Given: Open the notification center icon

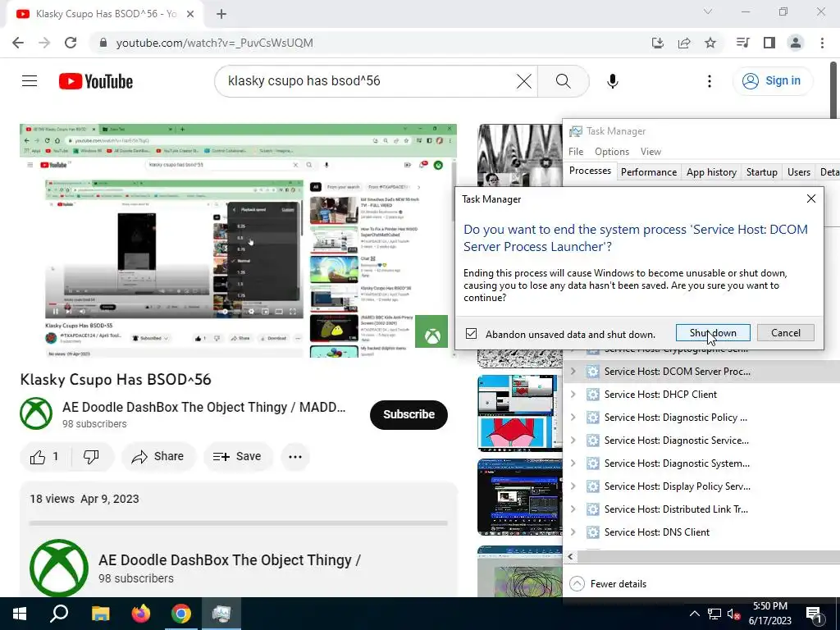Looking at the screenshot, I should tap(815, 614).
